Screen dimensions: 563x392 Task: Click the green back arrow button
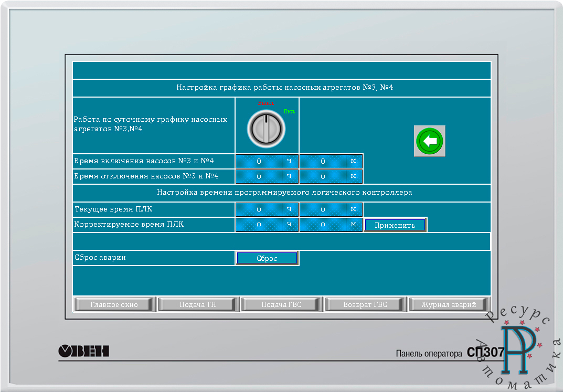click(x=429, y=141)
